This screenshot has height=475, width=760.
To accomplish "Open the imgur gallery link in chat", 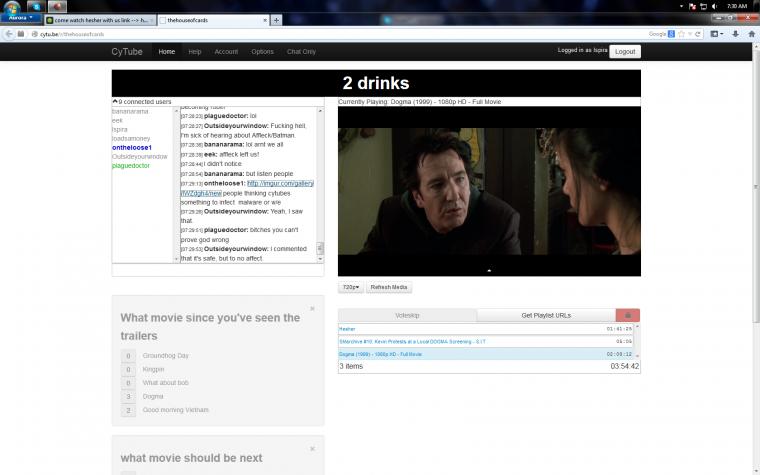I will pos(280,183).
